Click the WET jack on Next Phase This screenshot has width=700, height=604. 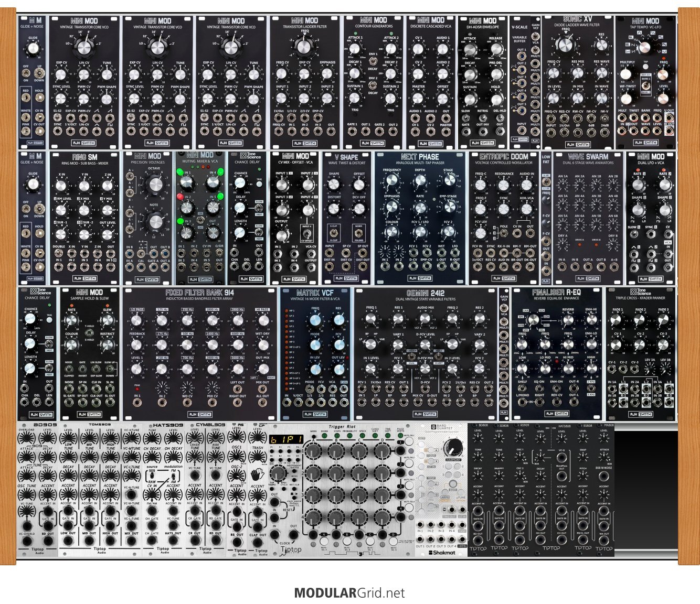(x=441, y=253)
